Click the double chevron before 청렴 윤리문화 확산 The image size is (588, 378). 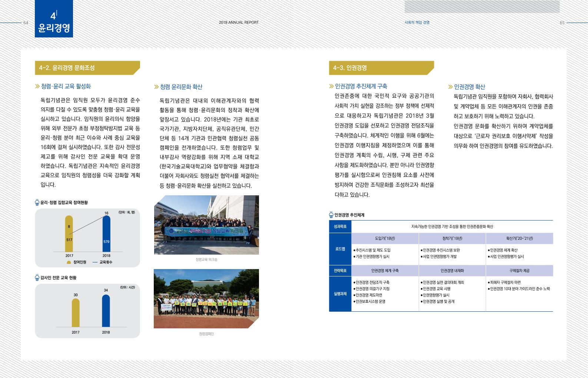pos(156,87)
